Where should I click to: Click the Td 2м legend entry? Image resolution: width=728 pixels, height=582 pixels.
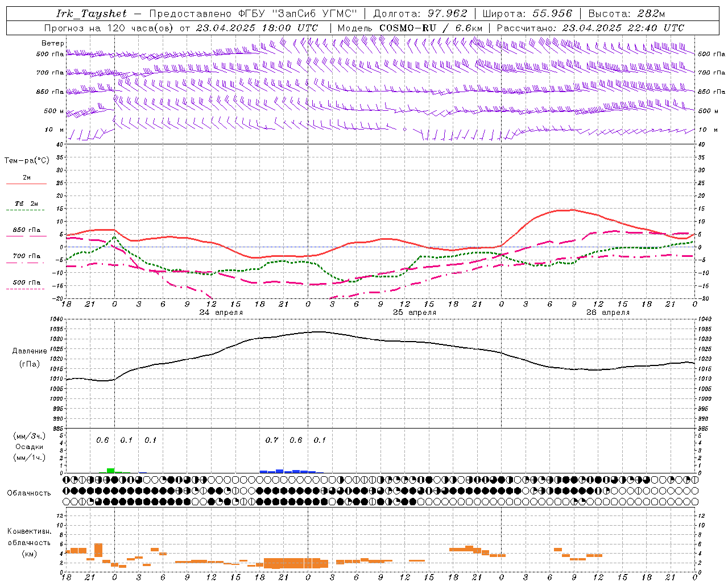tap(27, 203)
